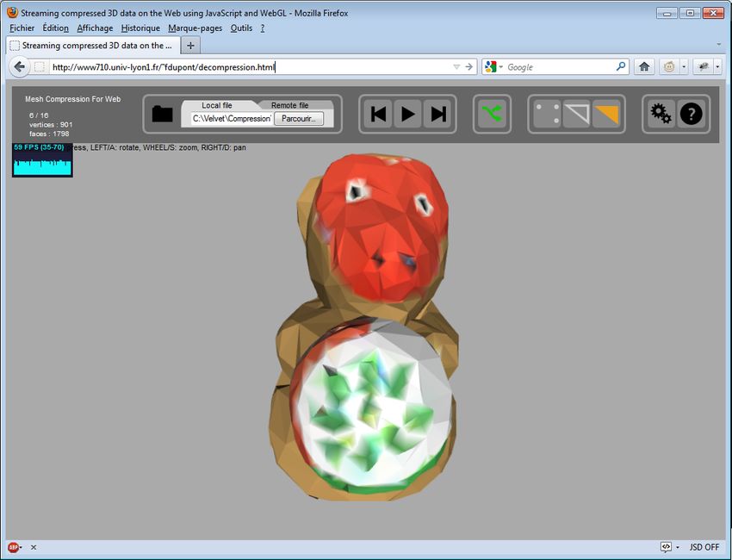Click the Parcourir browse button
732x560 pixels.
[x=299, y=119]
